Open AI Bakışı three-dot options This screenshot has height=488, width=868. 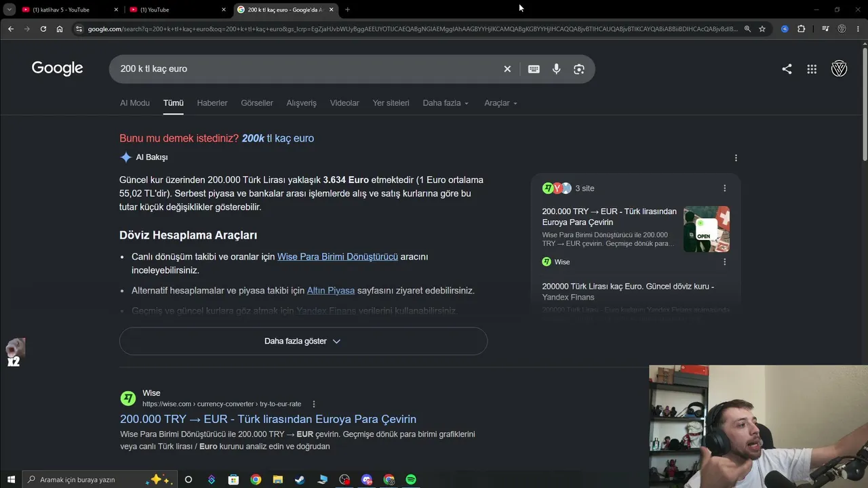[736, 158]
